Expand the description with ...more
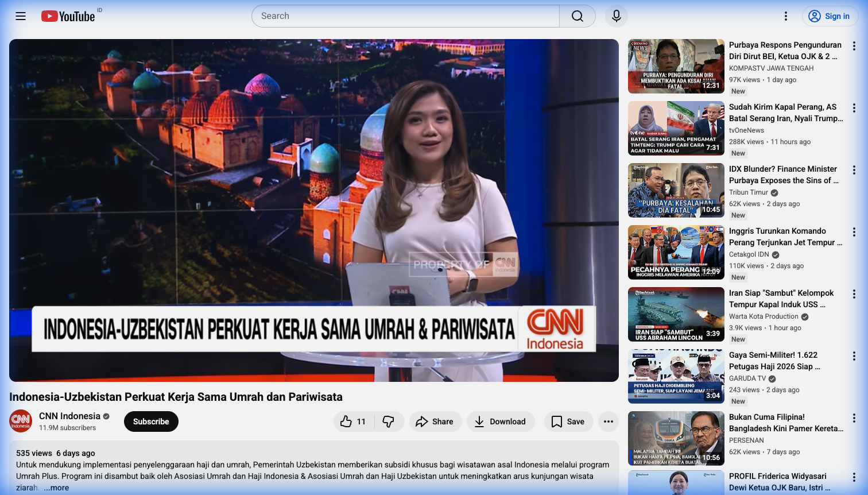 56,487
